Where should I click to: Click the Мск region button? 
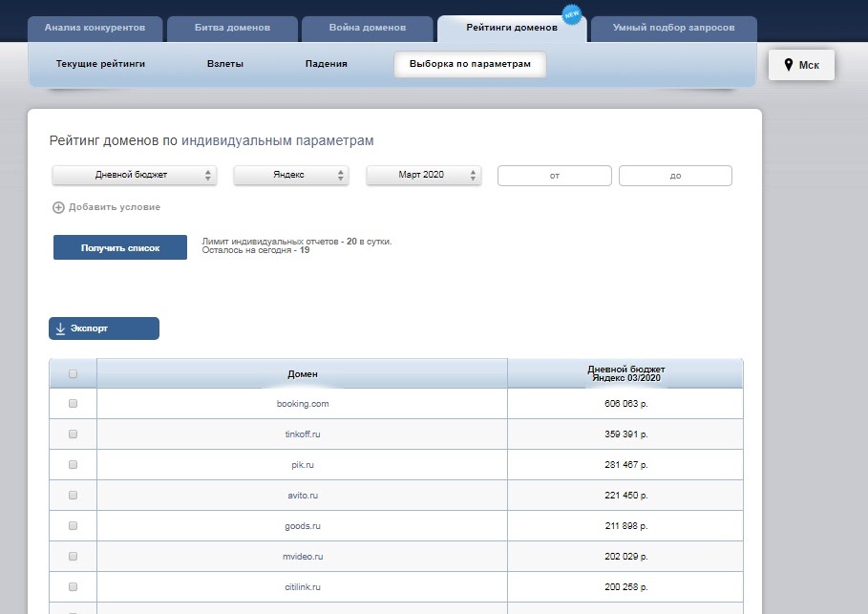(x=801, y=65)
